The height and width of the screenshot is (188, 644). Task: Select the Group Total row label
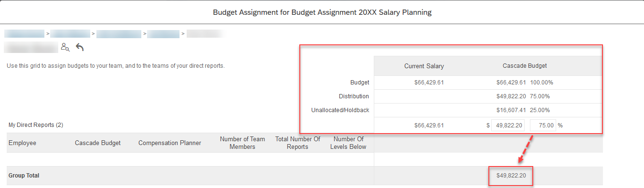click(x=24, y=176)
